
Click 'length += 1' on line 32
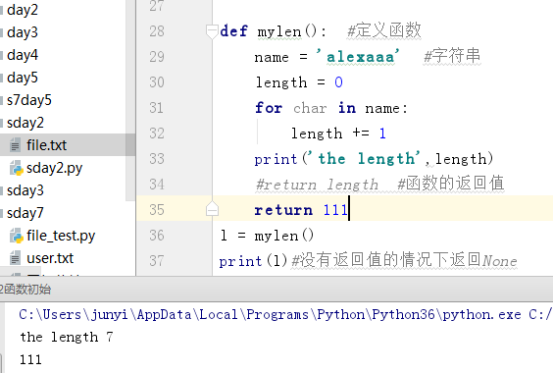[x=338, y=134]
